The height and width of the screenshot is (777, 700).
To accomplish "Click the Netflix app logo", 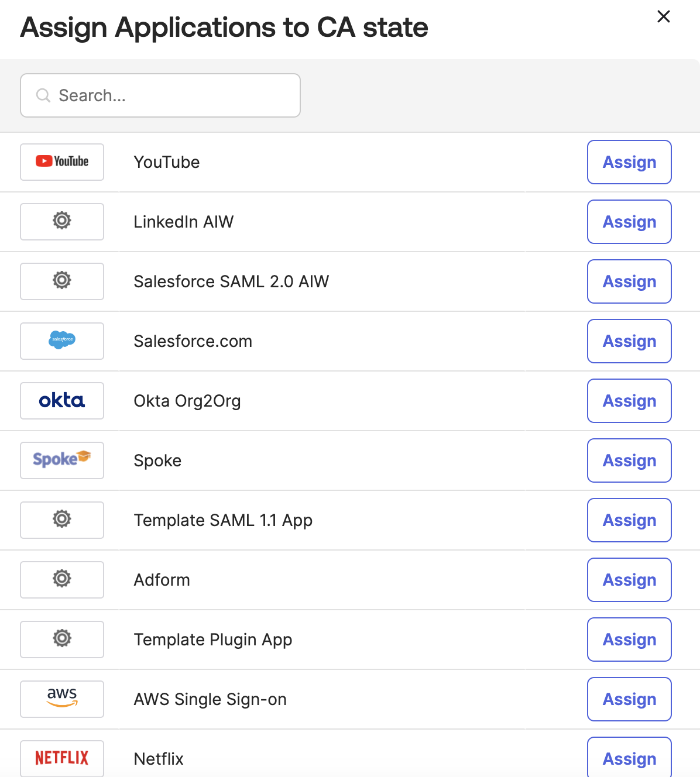I will coord(62,758).
